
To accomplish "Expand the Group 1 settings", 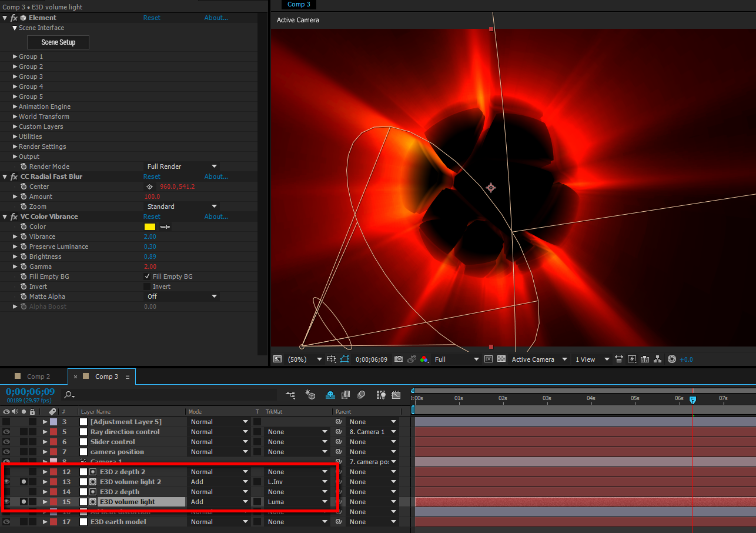I will [15, 56].
